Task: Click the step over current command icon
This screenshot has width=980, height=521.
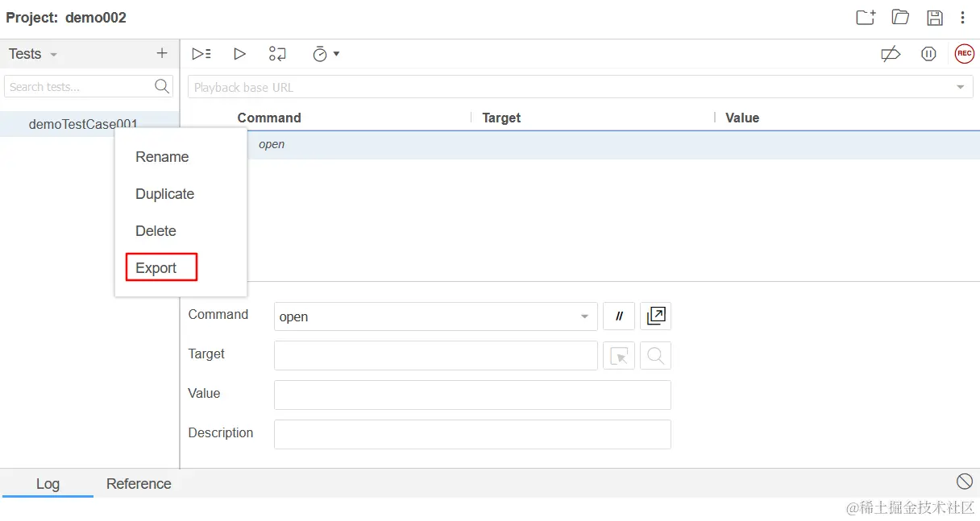Action: coord(277,54)
